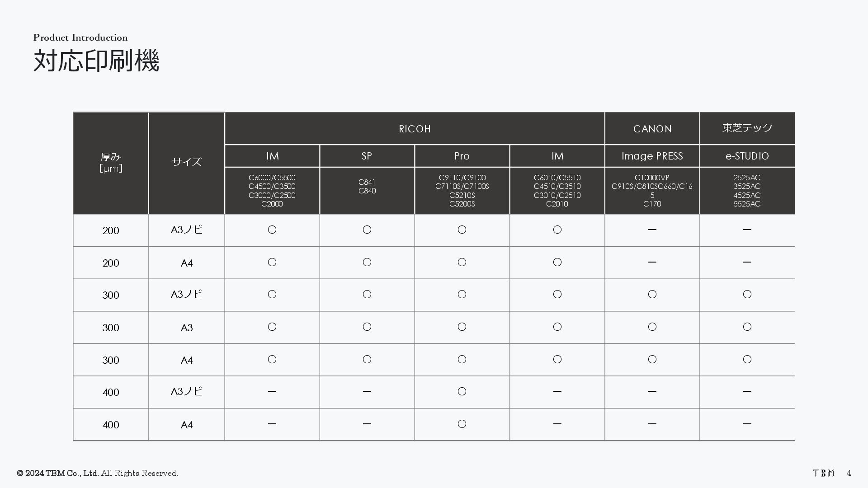Click the circle for 400 A3ノビ under Pro
The width and height of the screenshot is (868, 488).
(x=462, y=391)
